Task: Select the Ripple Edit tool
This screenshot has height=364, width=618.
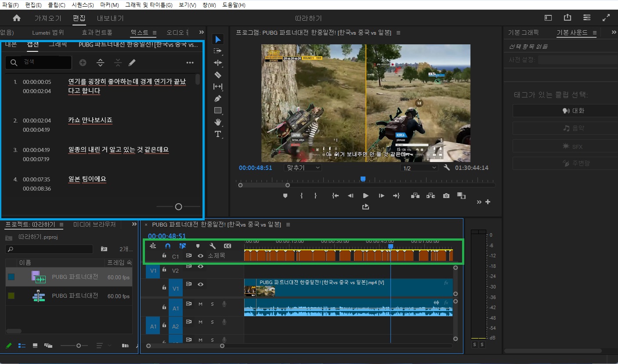Action: [x=218, y=63]
